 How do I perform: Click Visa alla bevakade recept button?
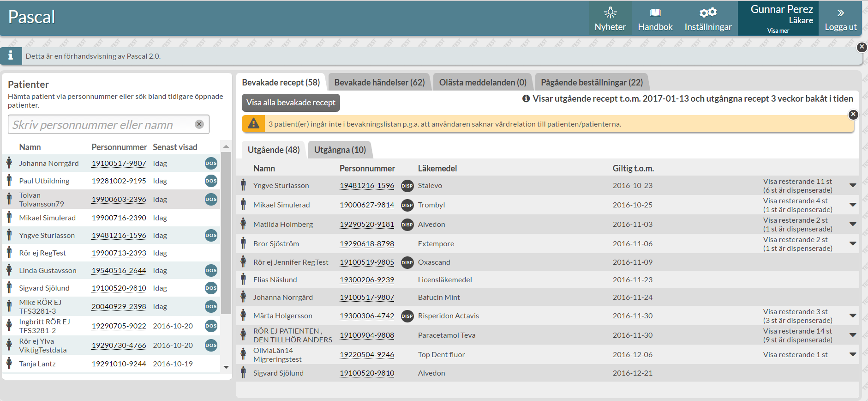point(291,103)
